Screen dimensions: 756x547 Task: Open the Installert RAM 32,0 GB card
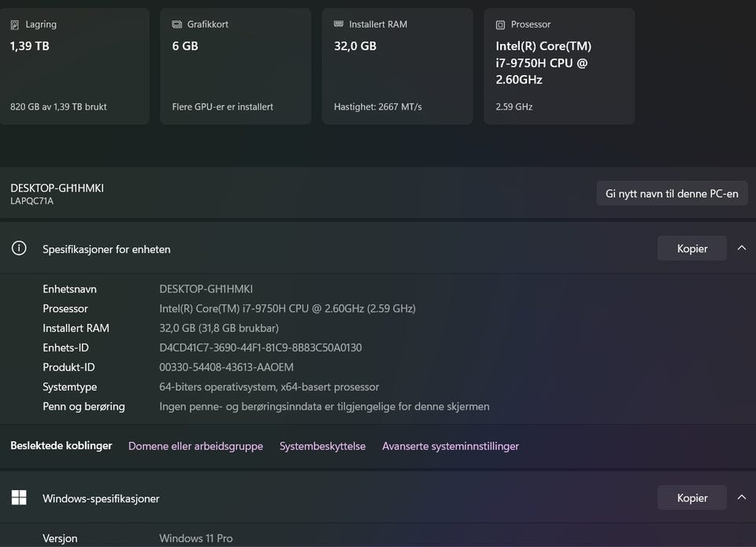click(398, 66)
